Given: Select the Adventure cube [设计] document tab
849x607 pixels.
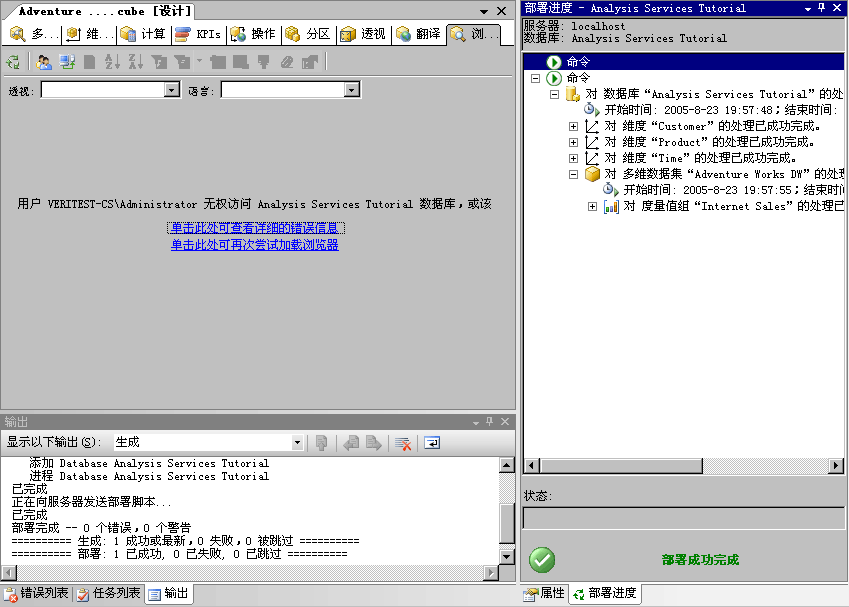Looking at the screenshot, I should [104, 11].
